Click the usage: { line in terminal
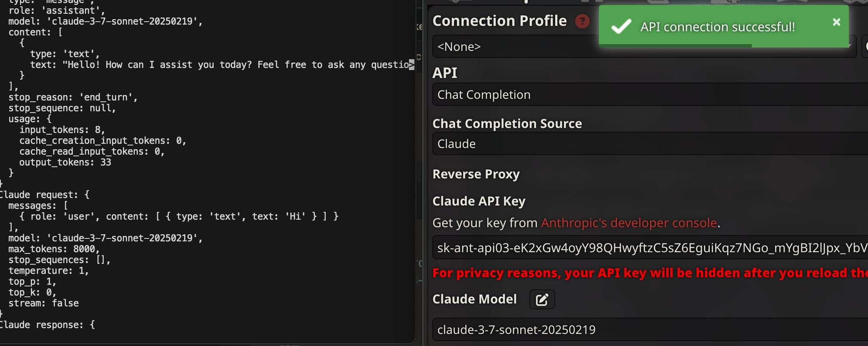 (x=30, y=119)
